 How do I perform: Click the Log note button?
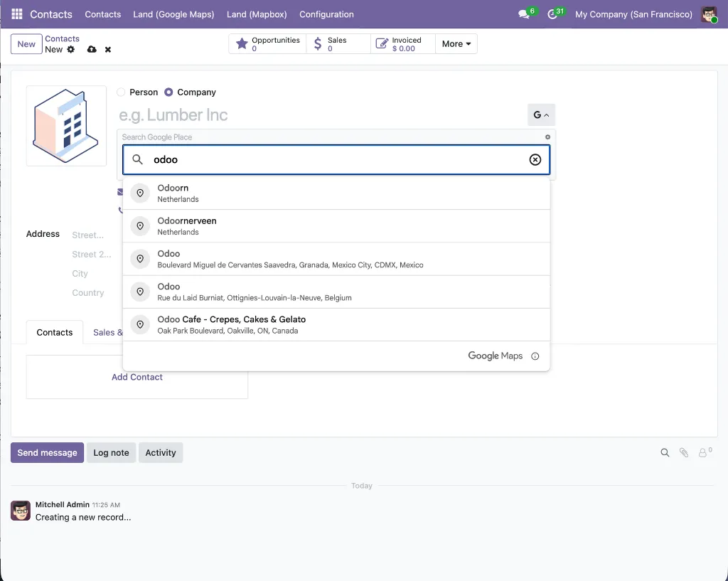(x=111, y=452)
